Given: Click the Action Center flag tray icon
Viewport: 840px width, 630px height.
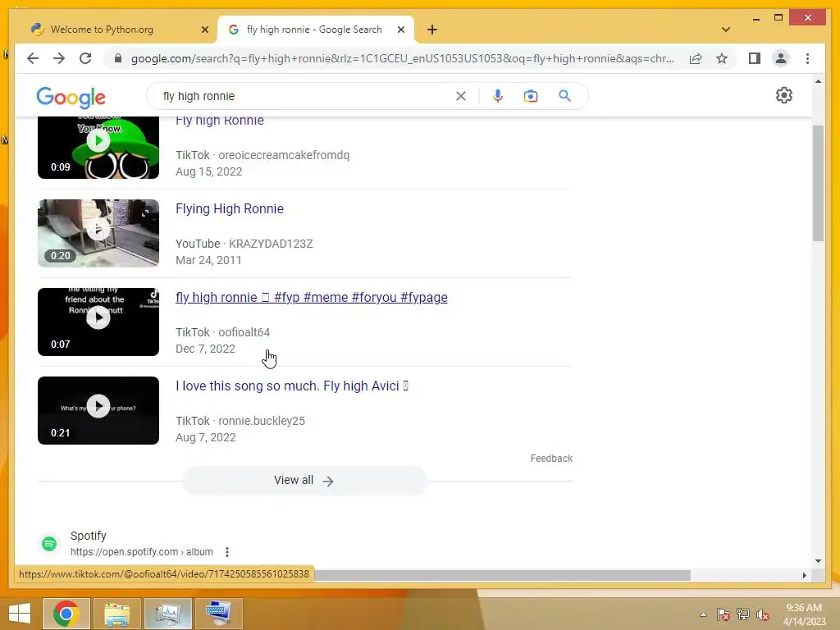Looking at the screenshot, I should 723,614.
